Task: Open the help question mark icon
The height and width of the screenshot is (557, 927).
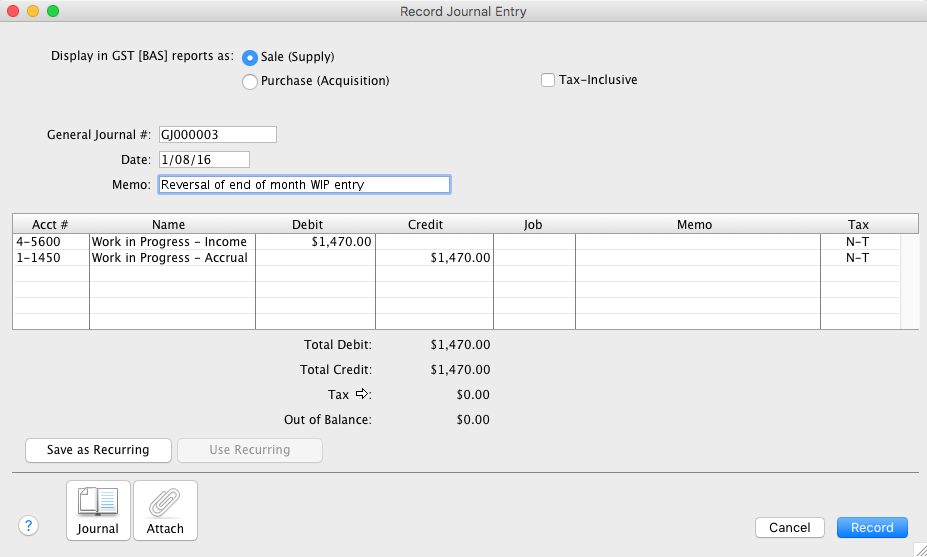Action: tap(28, 526)
